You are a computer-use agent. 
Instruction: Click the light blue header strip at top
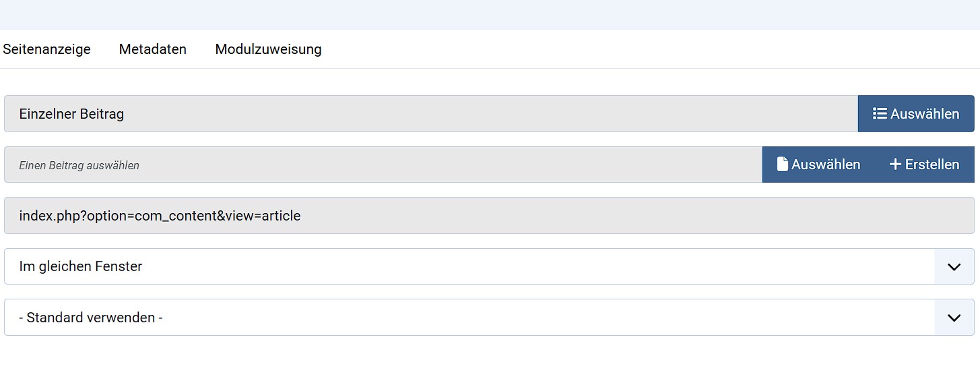[490, 14]
